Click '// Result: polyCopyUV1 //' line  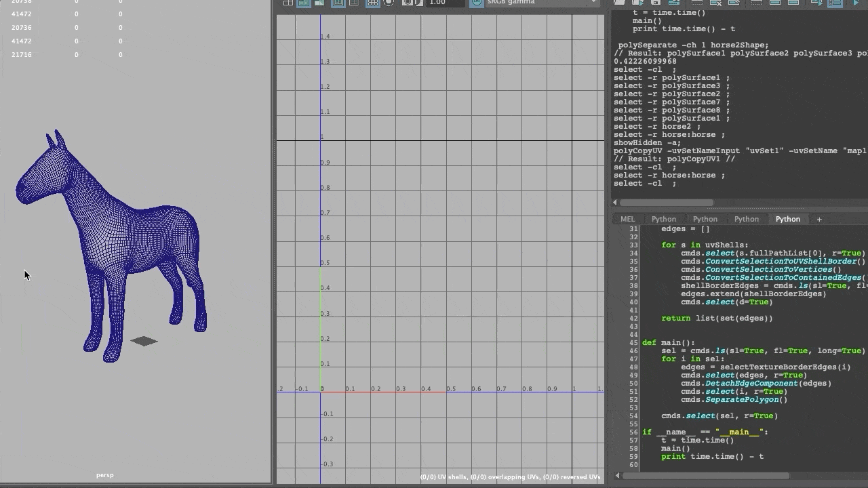click(x=674, y=159)
